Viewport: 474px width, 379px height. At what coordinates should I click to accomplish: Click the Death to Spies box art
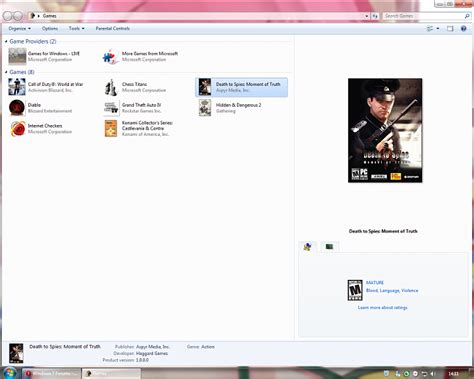tap(385, 130)
